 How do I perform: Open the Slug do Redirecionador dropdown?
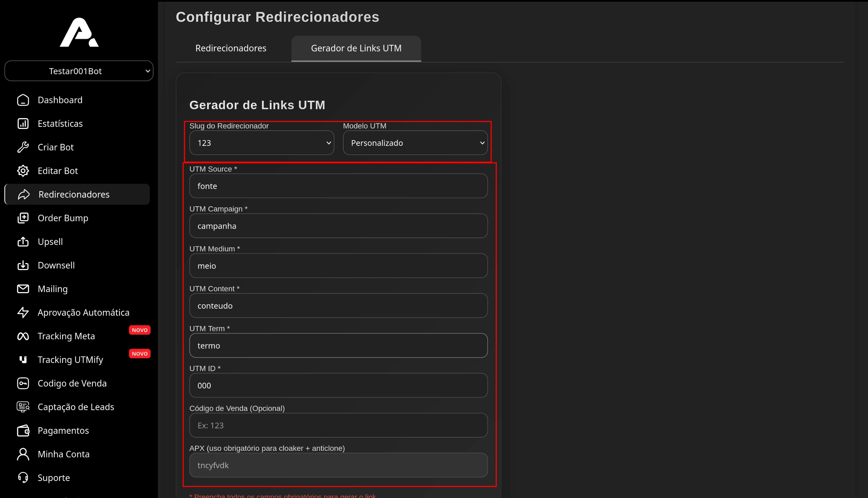(x=262, y=142)
